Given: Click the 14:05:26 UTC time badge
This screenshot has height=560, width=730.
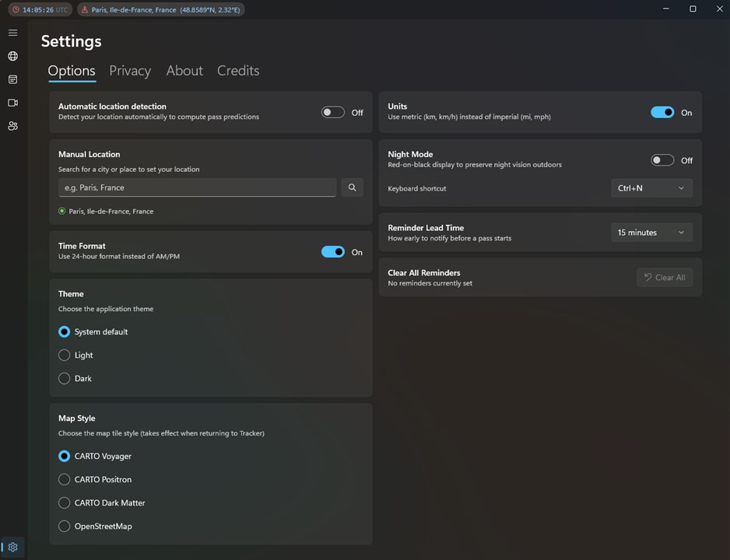Looking at the screenshot, I should [40, 10].
